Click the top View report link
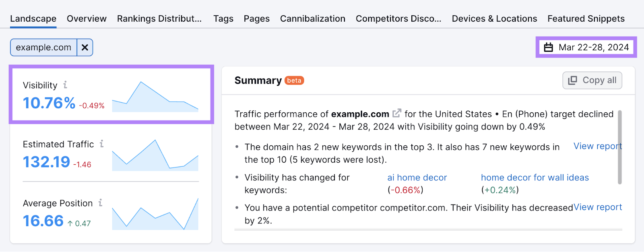The image size is (644, 252). [x=597, y=146]
